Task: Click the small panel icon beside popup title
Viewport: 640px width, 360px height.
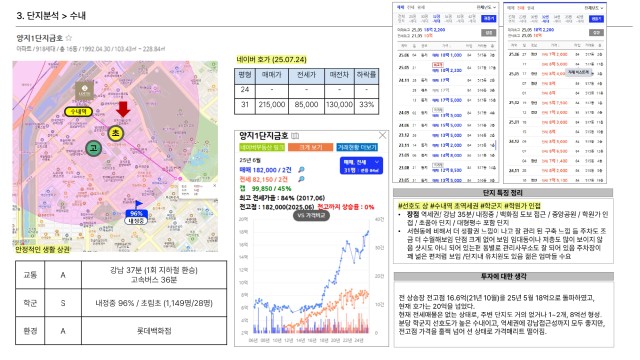Action: point(295,136)
